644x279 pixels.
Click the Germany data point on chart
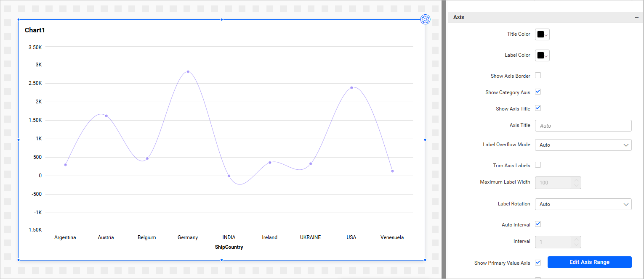coord(188,72)
